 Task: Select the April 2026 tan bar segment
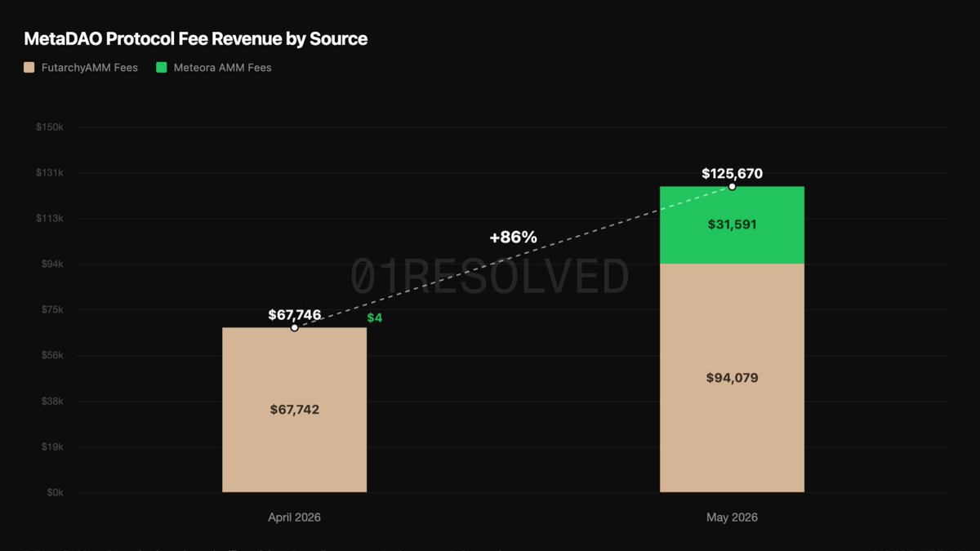pos(294,410)
